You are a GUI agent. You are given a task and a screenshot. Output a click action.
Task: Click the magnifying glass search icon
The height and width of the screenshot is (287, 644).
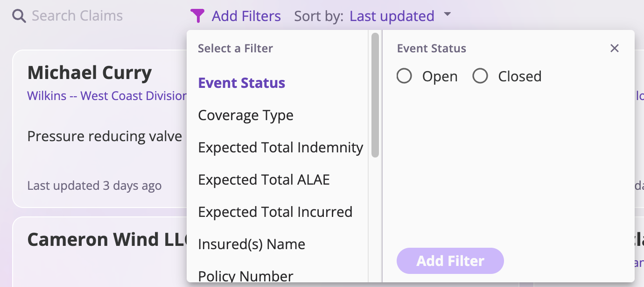pos(19,16)
